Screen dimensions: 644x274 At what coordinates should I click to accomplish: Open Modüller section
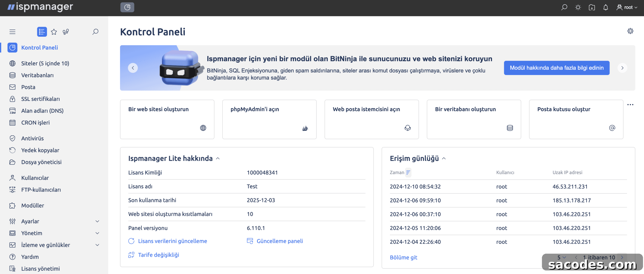[x=33, y=206]
